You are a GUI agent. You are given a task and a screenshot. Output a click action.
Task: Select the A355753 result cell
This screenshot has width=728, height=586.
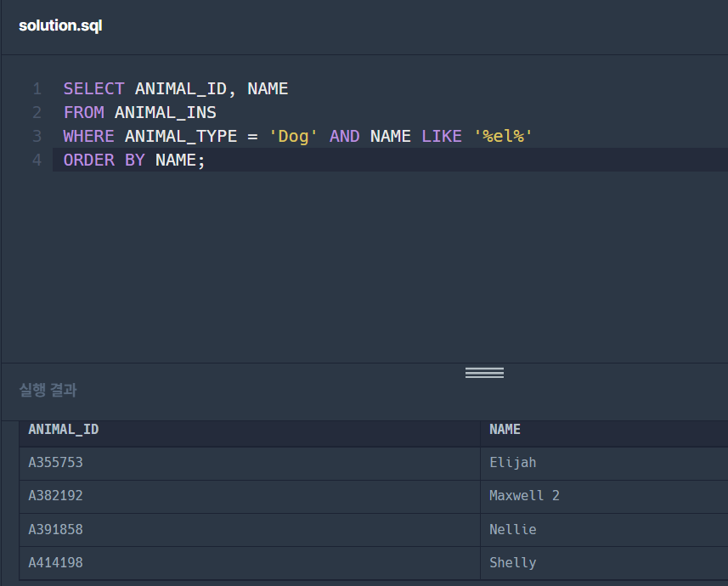[250, 463]
